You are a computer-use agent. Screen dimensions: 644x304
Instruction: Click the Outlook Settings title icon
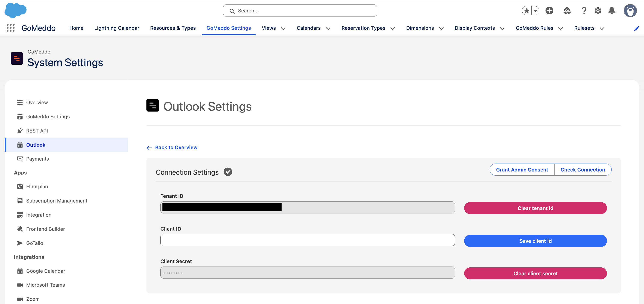click(152, 105)
